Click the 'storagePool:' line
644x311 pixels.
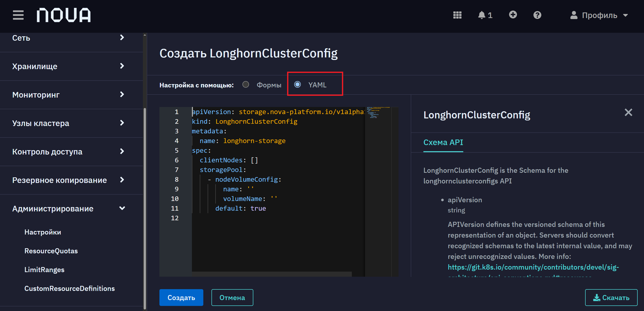click(223, 170)
